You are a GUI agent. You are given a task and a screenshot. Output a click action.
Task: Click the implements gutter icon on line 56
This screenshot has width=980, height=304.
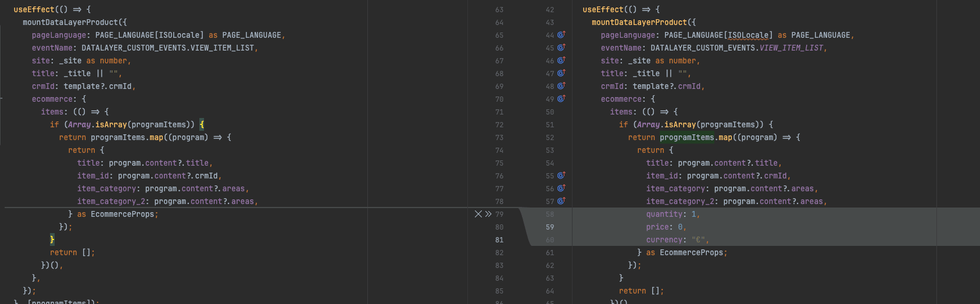(x=561, y=188)
